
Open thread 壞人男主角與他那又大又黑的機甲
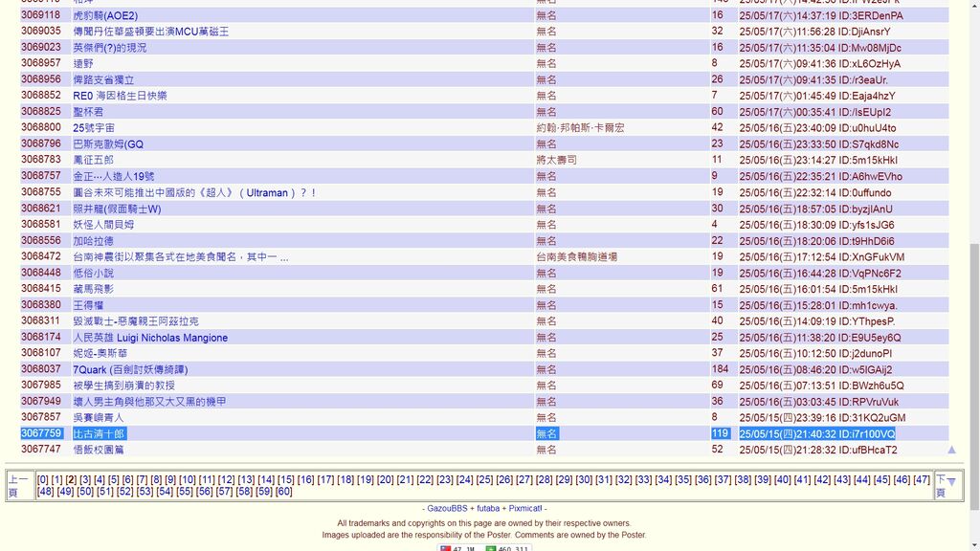[149, 402]
